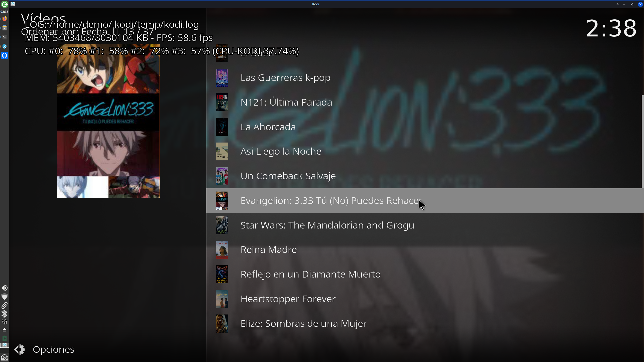Open the file manager from the side panel

[5, 28]
